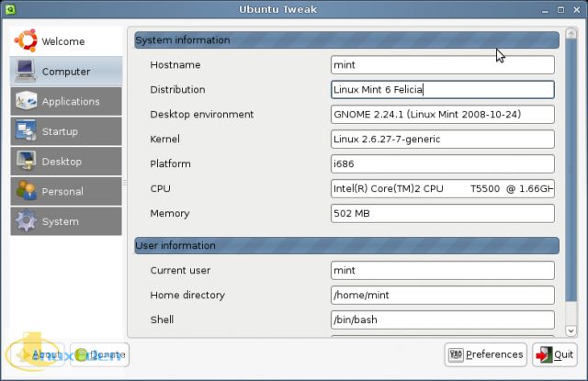
Task: Quit Ubuntu Tweak
Action: pyautogui.click(x=555, y=354)
